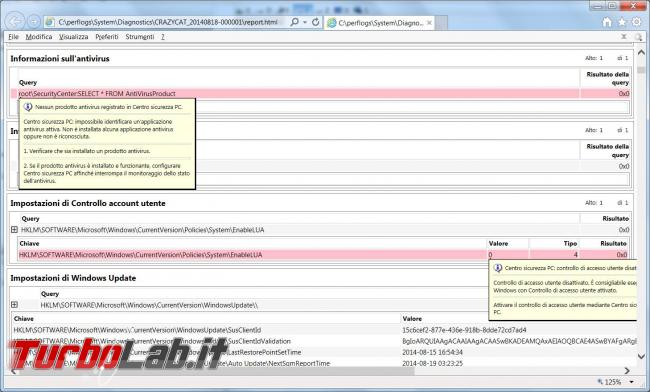
Task: Close the report.html browser tab
Action: click(x=429, y=23)
